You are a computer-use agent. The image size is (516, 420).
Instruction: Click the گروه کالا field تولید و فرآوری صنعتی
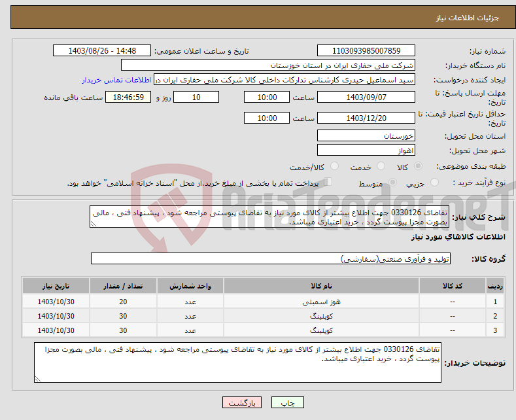click(x=271, y=258)
